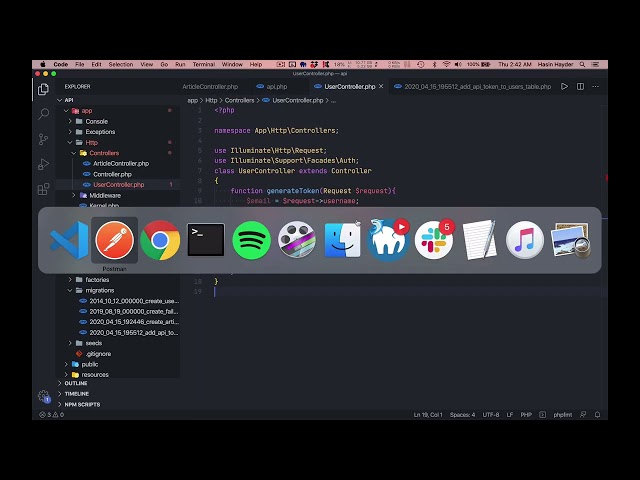Expand the OUTLINE section
640x480 pixels.
76,383
